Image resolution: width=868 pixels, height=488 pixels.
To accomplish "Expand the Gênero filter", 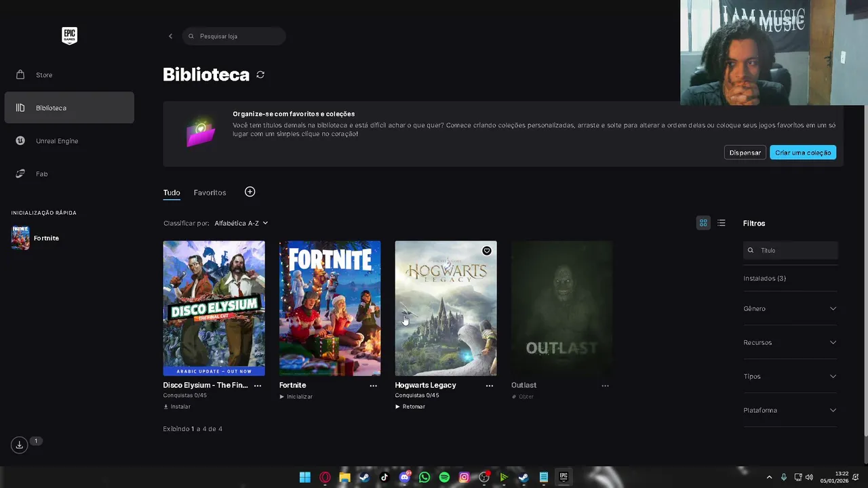I will click(x=790, y=308).
